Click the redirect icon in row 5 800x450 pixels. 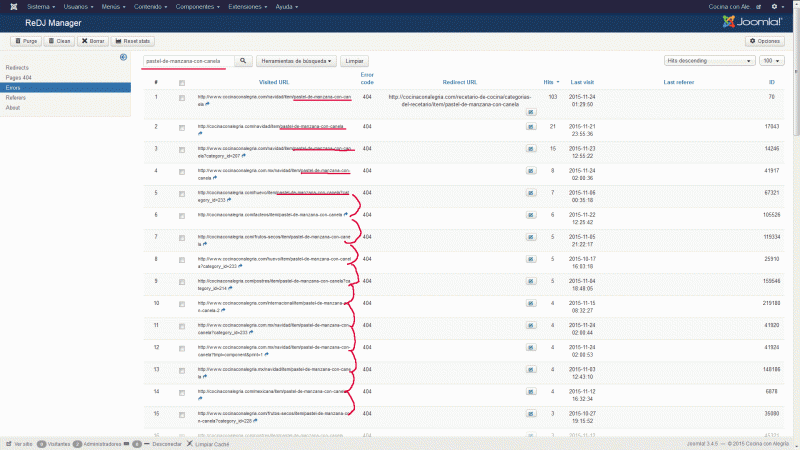click(x=531, y=193)
